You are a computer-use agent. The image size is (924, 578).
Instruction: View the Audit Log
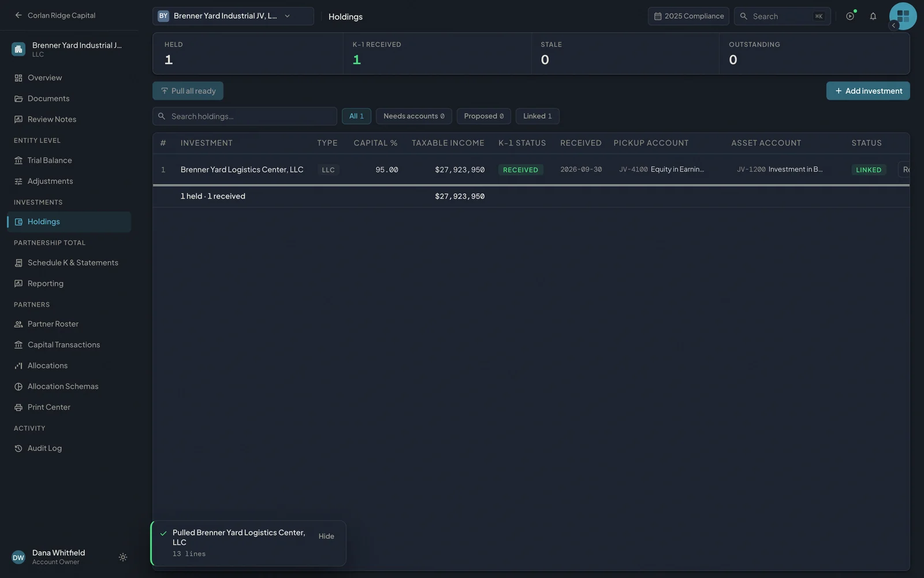(69, 449)
